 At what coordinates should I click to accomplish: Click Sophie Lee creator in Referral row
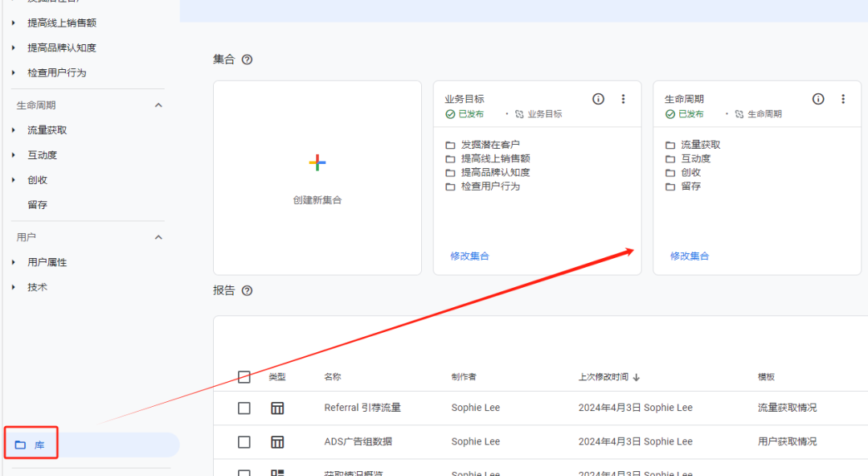click(476, 408)
